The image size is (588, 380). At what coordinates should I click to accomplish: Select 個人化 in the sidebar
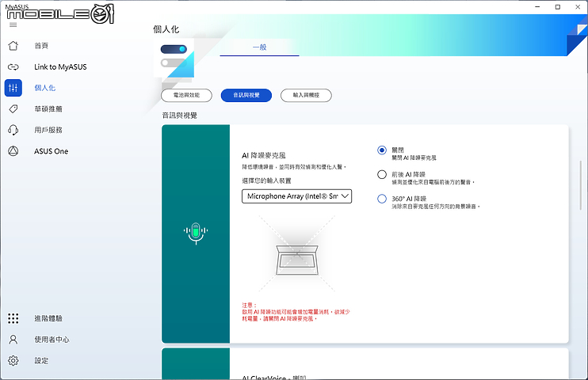[x=45, y=88]
